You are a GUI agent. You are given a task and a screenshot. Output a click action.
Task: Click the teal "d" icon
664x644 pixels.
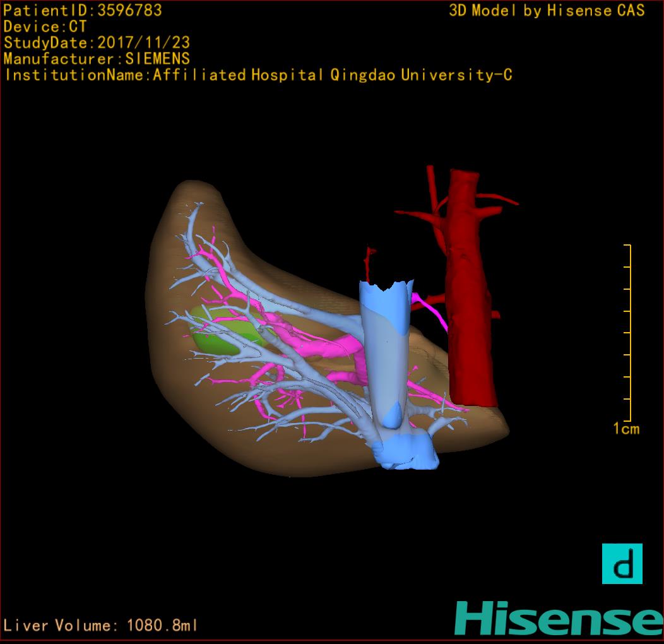click(622, 564)
